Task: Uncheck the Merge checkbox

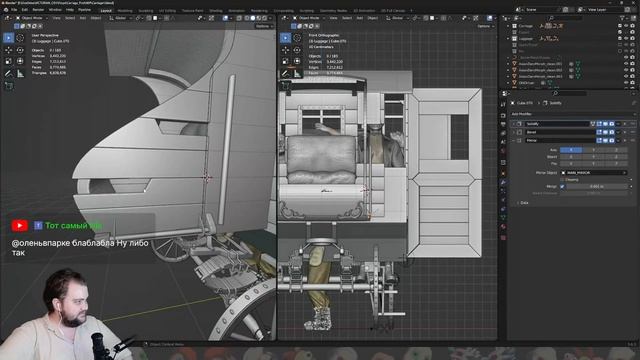Action: (x=562, y=186)
